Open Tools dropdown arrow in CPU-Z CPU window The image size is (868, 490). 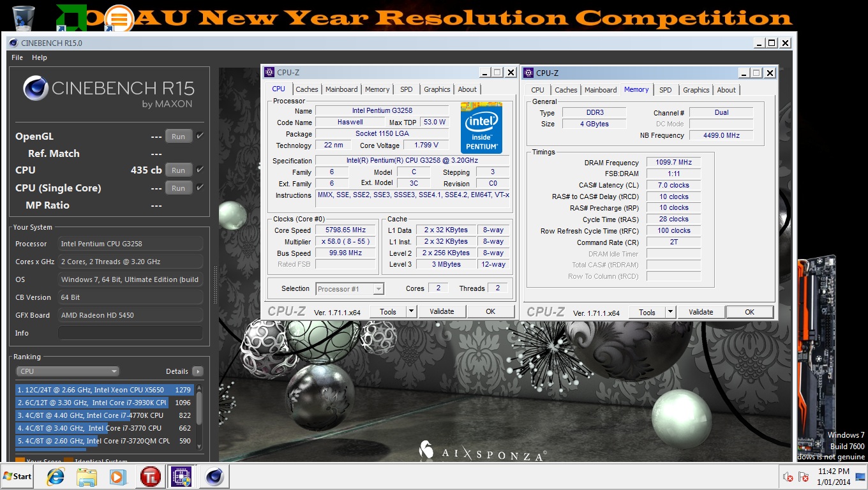pyautogui.click(x=410, y=311)
